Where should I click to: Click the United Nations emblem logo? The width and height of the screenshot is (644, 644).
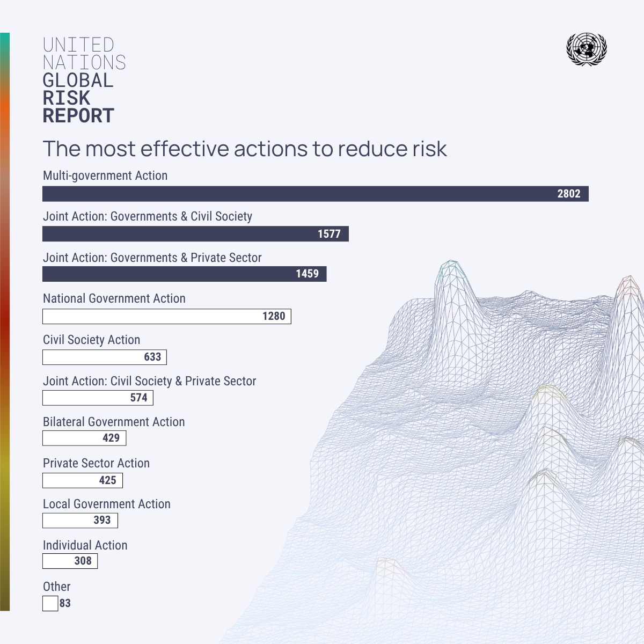click(x=587, y=49)
